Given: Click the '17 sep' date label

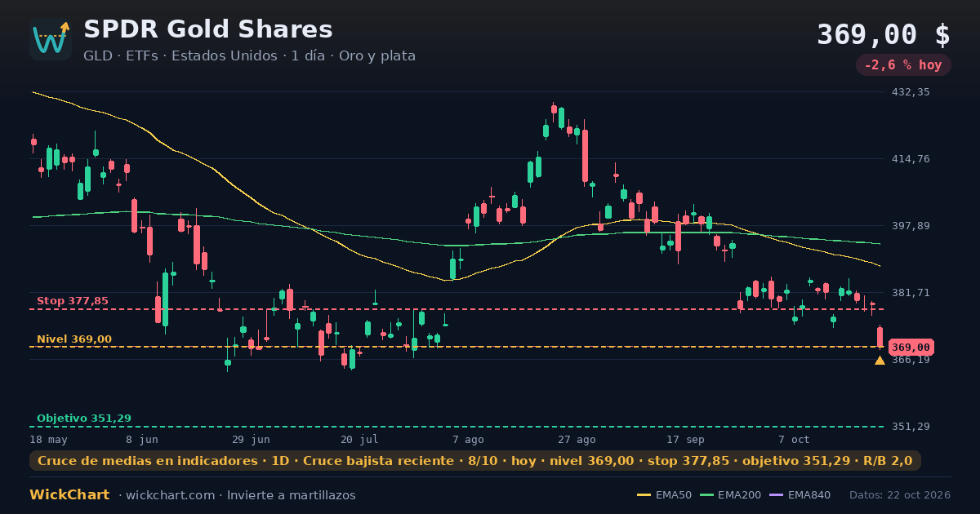Looking at the screenshot, I should coord(685,439).
